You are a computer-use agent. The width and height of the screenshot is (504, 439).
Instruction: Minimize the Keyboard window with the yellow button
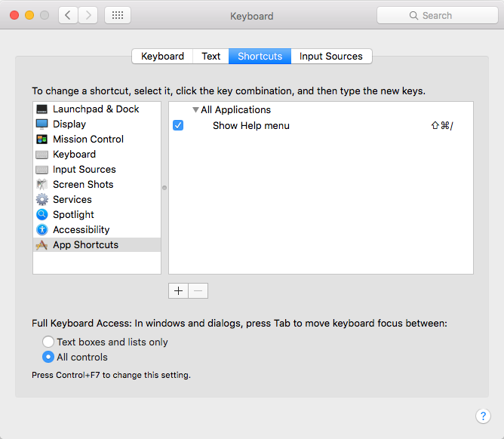29,15
